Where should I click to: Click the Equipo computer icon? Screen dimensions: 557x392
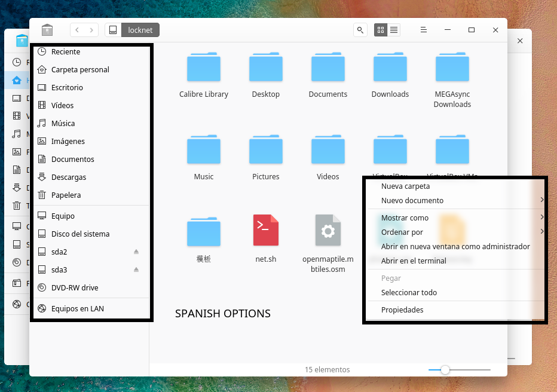tap(42, 216)
